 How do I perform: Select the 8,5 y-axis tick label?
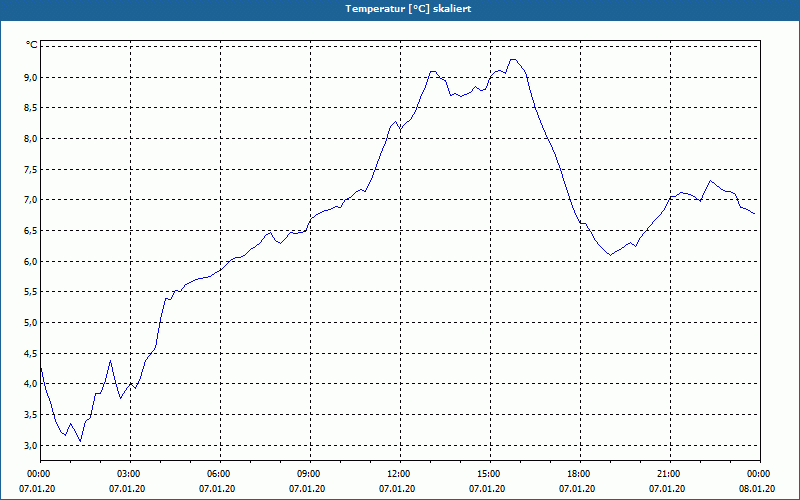click(31, 108)
